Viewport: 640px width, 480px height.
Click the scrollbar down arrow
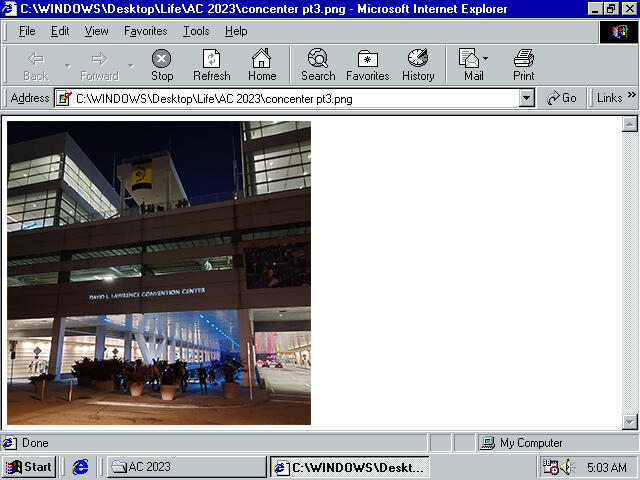point(630,421)
